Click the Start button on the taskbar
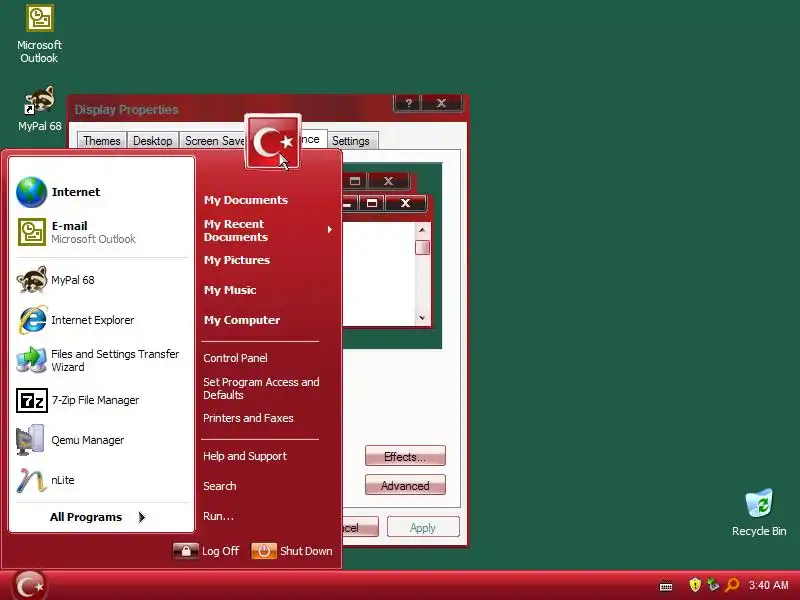The image size is (800, 600). tap(29, 586)
